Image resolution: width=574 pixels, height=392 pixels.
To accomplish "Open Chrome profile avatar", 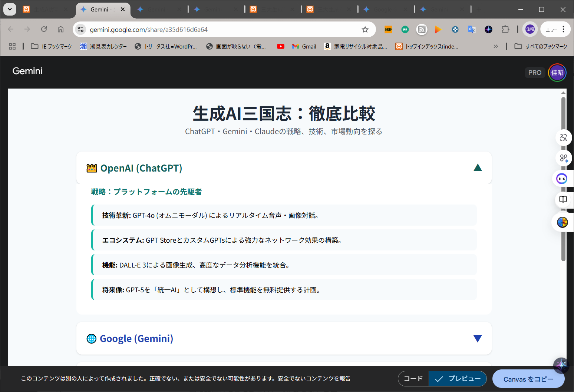I will (x=530, y=29).
